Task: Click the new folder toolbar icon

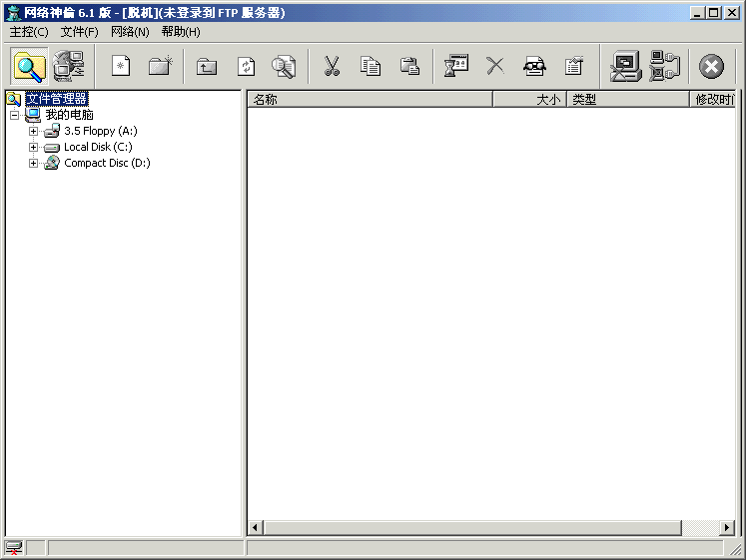Action: click(x=160, y=67)
